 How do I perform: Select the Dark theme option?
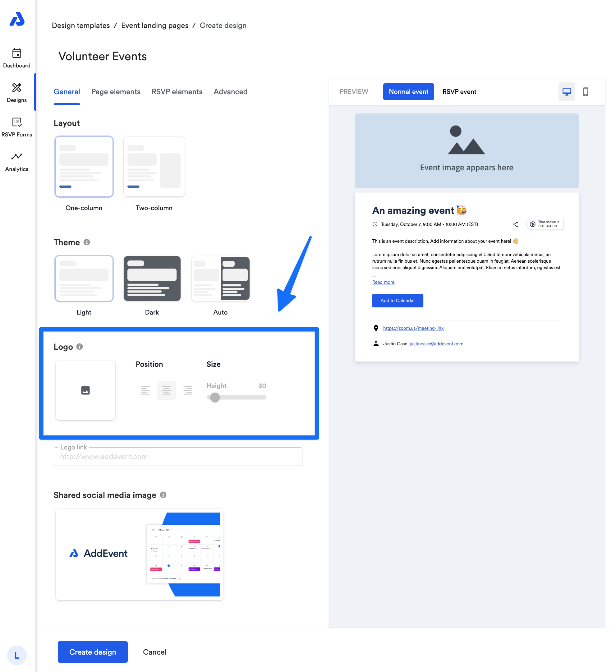(x=152, y=279)
